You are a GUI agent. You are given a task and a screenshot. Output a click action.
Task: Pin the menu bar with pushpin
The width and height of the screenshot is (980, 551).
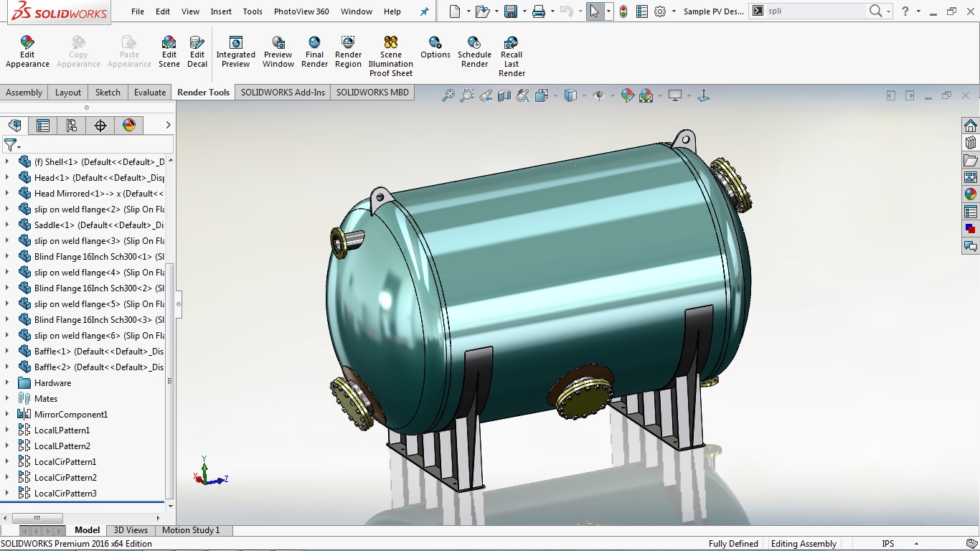coord(425,11)
